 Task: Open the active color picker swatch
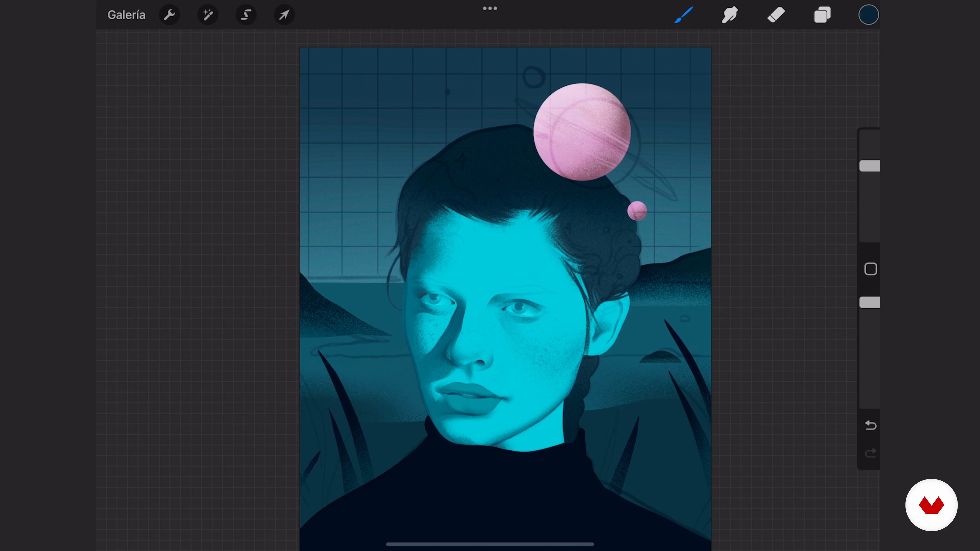(x=868, y=15)
